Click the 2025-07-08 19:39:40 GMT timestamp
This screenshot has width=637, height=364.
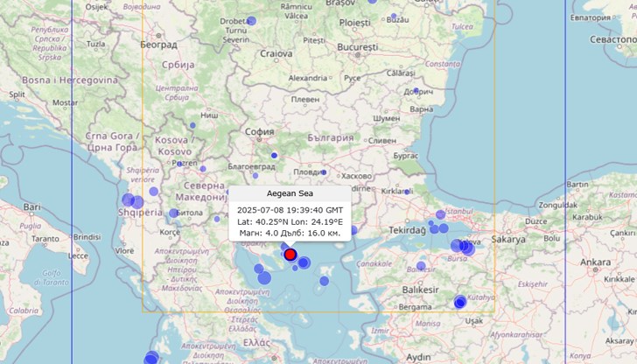tap(290, 210)
